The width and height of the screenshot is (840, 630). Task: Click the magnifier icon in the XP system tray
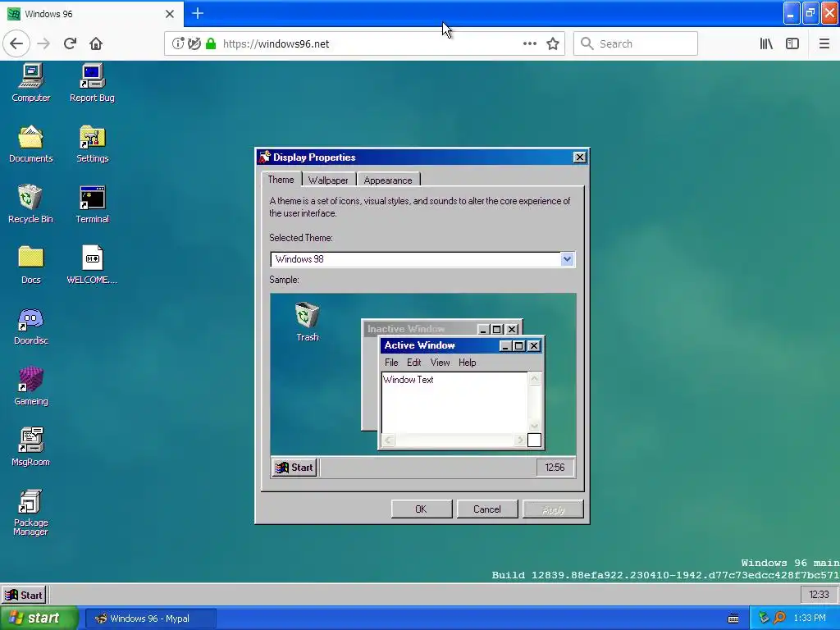point(780,618)
